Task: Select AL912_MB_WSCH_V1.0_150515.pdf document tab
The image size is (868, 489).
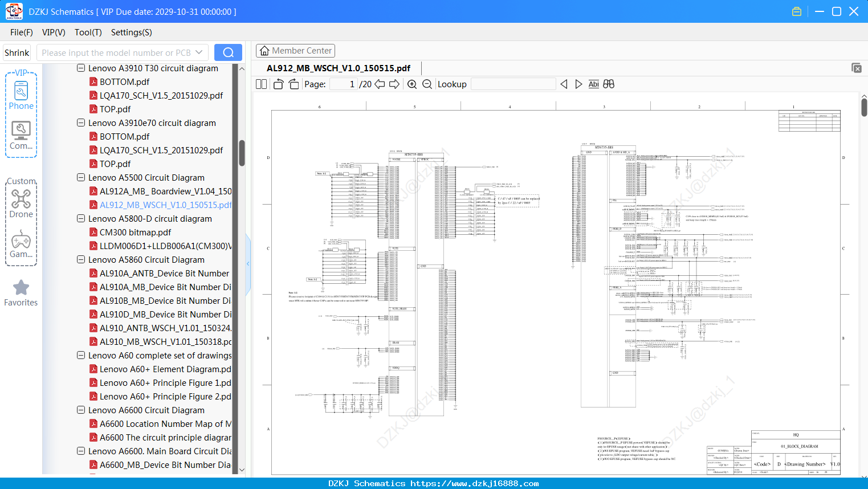Action: 339,68
